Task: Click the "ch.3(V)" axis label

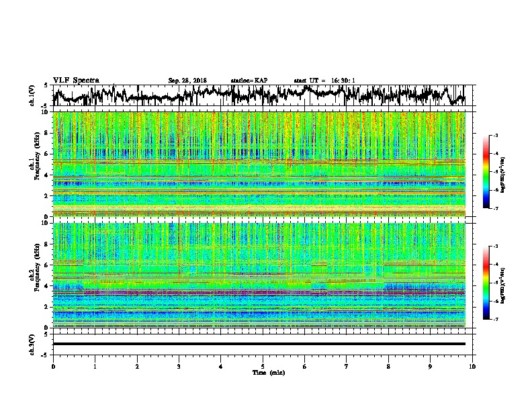Action: (32, 345)
